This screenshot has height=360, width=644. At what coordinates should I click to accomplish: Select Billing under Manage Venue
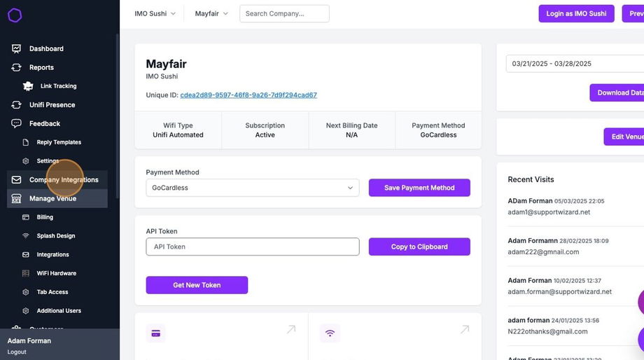click(x=45, y=217)
